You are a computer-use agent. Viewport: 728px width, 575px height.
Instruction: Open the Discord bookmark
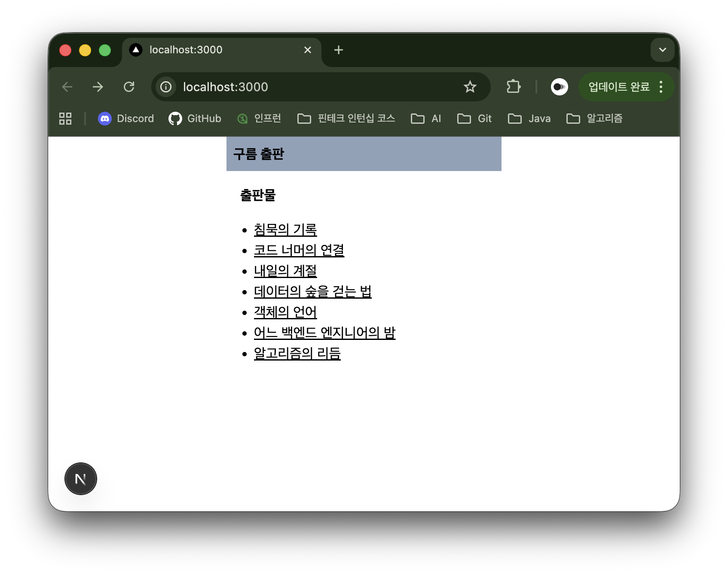126,119
